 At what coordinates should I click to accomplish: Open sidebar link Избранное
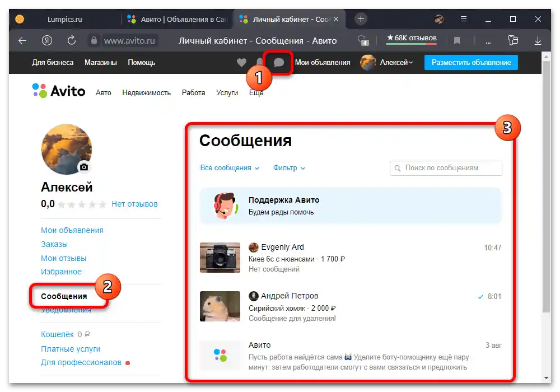[x=61, y=272]
